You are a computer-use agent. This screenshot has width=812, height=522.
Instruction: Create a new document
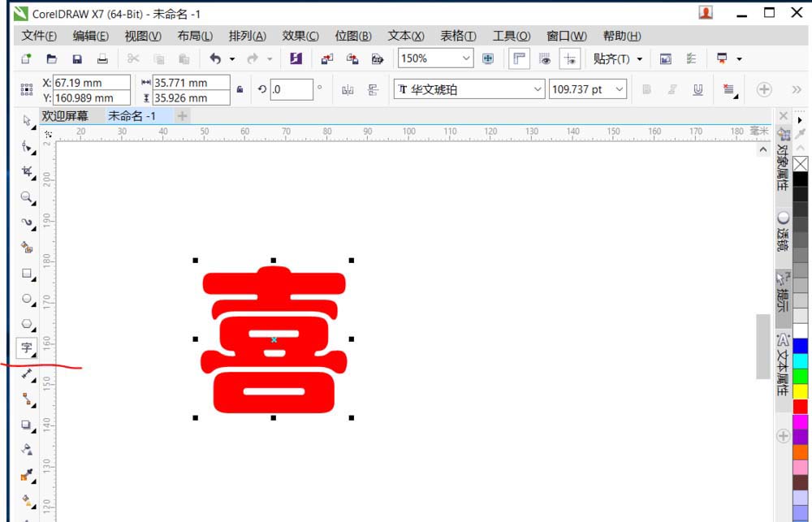point(26,58)
